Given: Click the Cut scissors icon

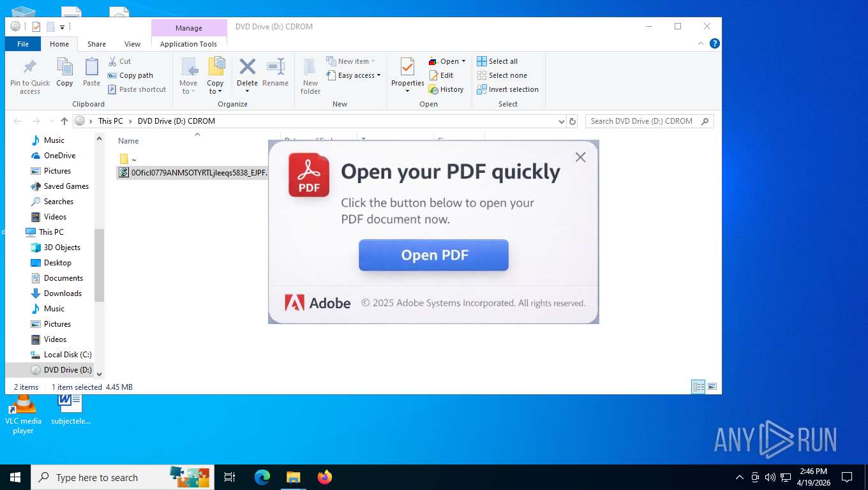Looking at the screenshot, I should [112, 61].
